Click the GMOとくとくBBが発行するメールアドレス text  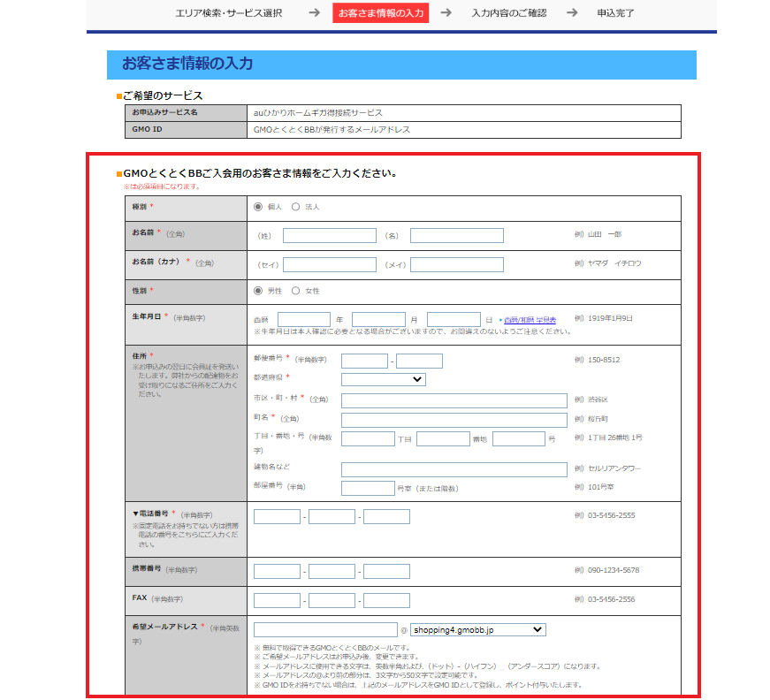332,130
